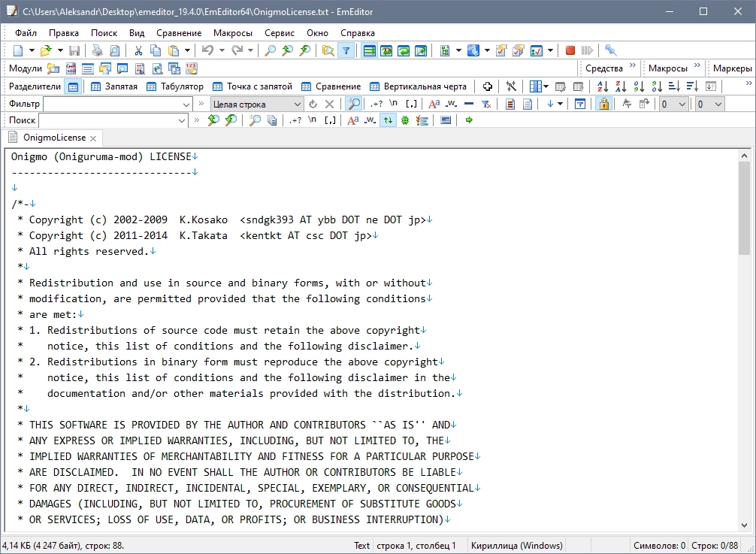Refresh the filter with the circular arrow icon

313,104
